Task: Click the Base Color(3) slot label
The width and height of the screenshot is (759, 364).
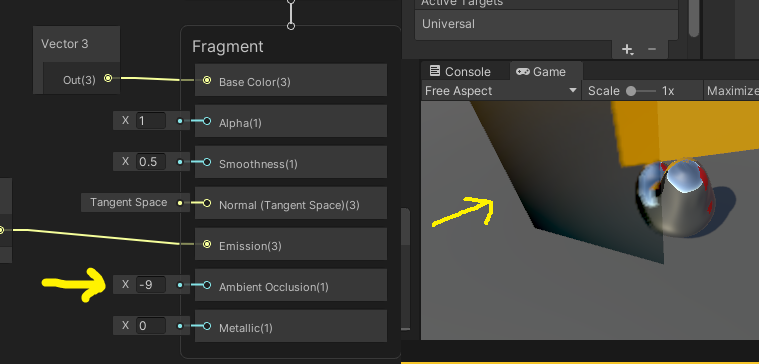Action: coord(255,82)
